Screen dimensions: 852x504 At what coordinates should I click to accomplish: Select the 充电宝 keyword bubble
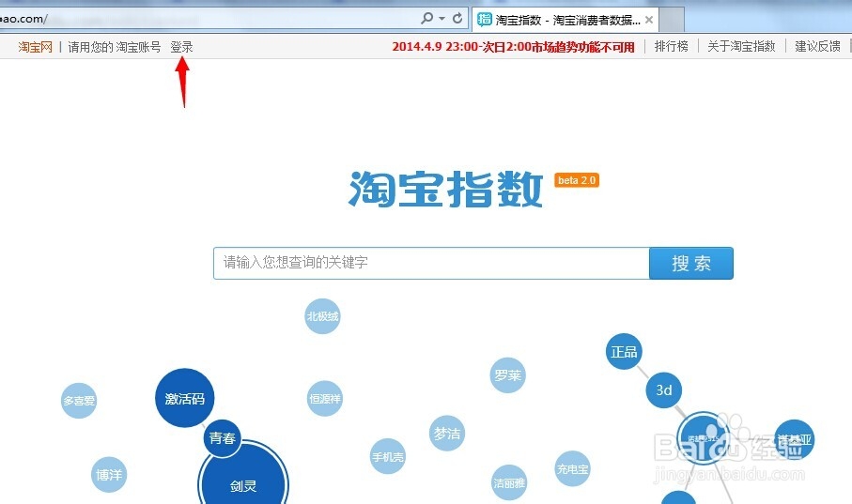click(x=572, y=468)
